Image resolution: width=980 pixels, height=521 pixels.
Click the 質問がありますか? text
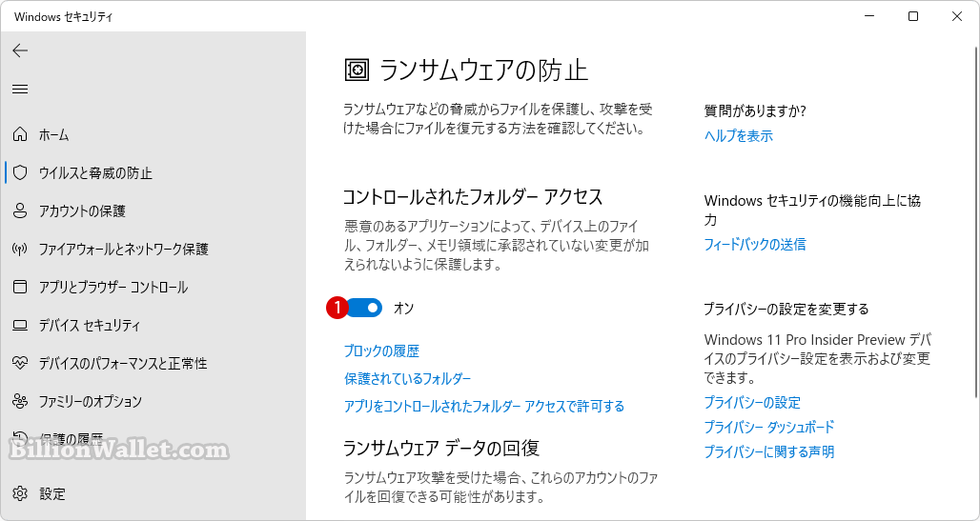click(x=755, y=111)
